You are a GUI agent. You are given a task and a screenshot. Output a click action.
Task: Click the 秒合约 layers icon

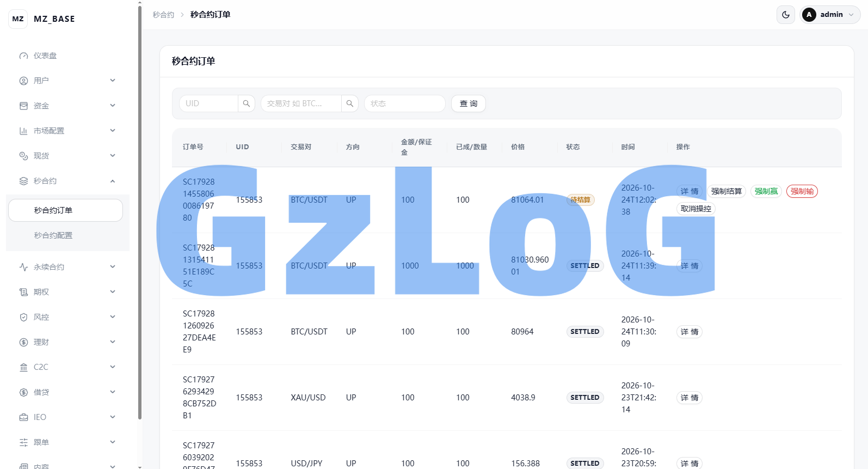pos(23,181)
